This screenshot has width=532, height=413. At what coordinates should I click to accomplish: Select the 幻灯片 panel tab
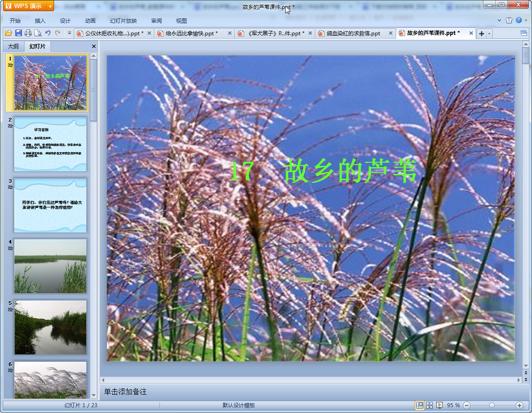tap(37, 46)
